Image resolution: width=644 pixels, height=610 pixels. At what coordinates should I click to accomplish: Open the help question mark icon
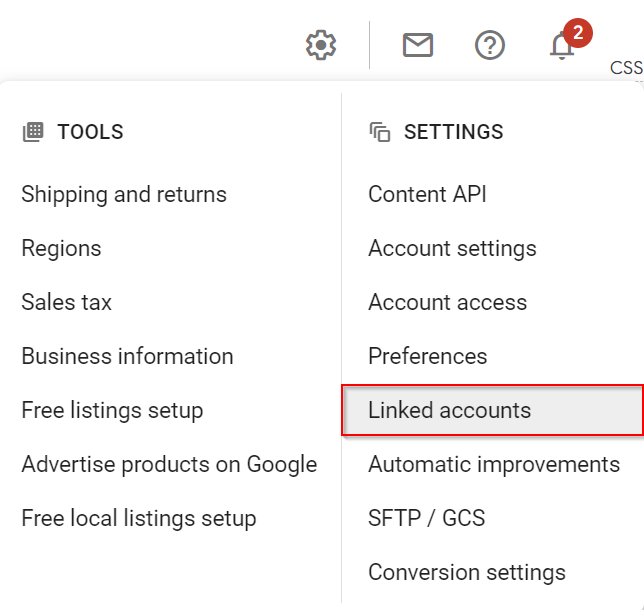490,45
